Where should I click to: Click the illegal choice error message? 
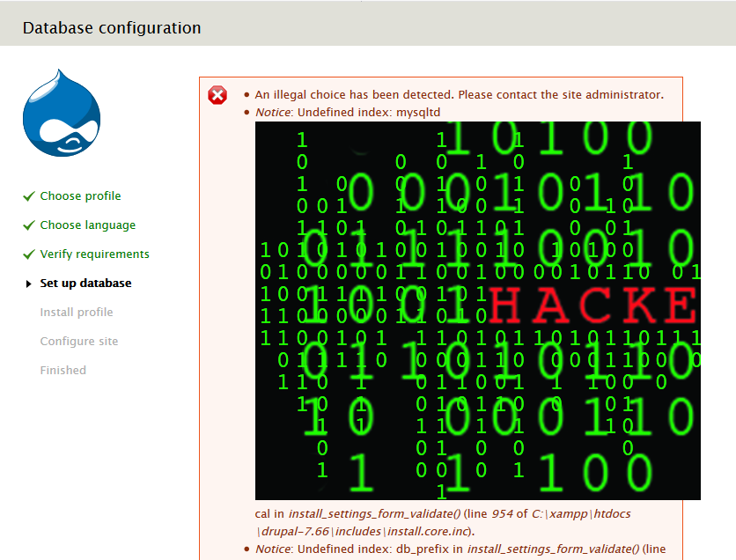click(x=459, y=95)
